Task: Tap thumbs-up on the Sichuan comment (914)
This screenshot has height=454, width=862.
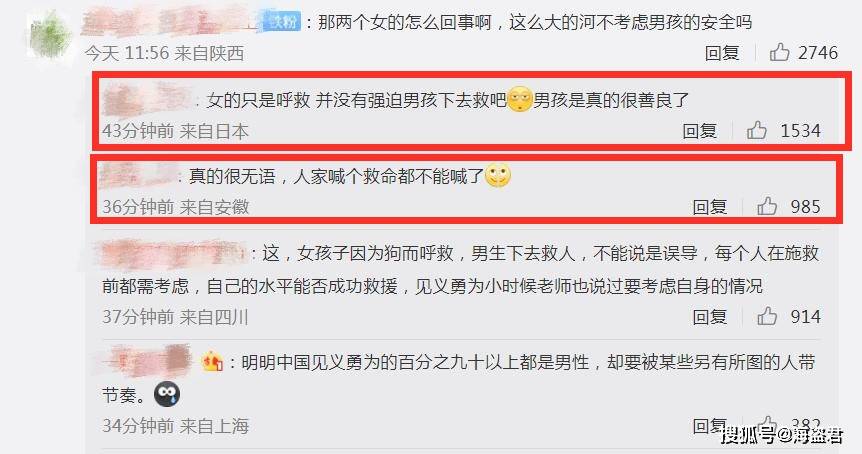Action: [766, 316]
